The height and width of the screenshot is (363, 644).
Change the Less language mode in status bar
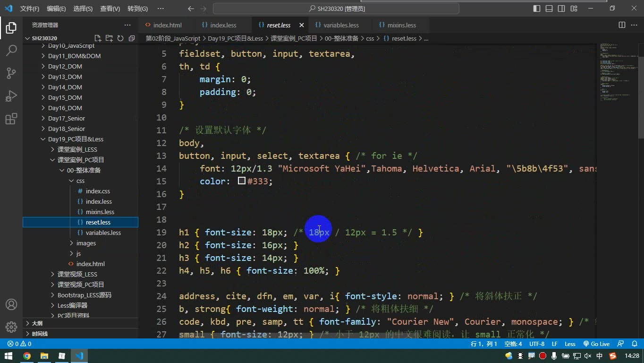tap(570, 344)
